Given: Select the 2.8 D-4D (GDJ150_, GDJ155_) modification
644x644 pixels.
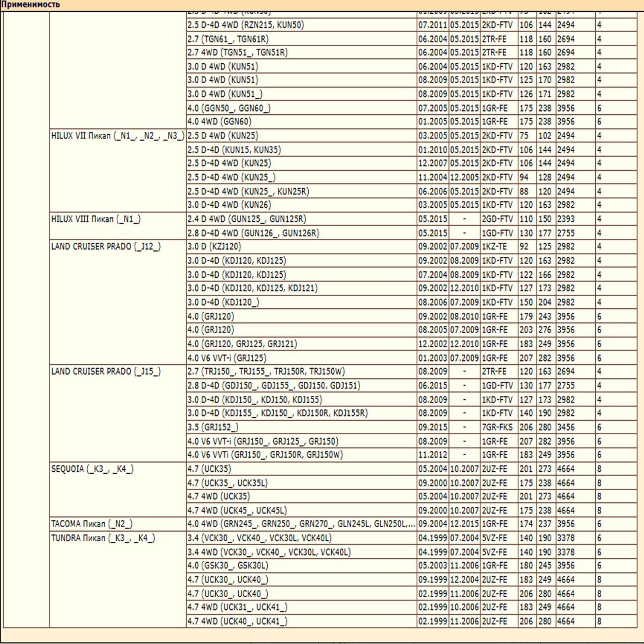Looking at the screenshot, I should coord(274,386).
